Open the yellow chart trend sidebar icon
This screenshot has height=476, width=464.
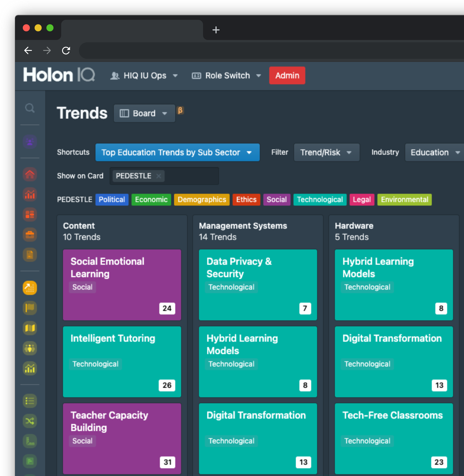coord(30,368)
